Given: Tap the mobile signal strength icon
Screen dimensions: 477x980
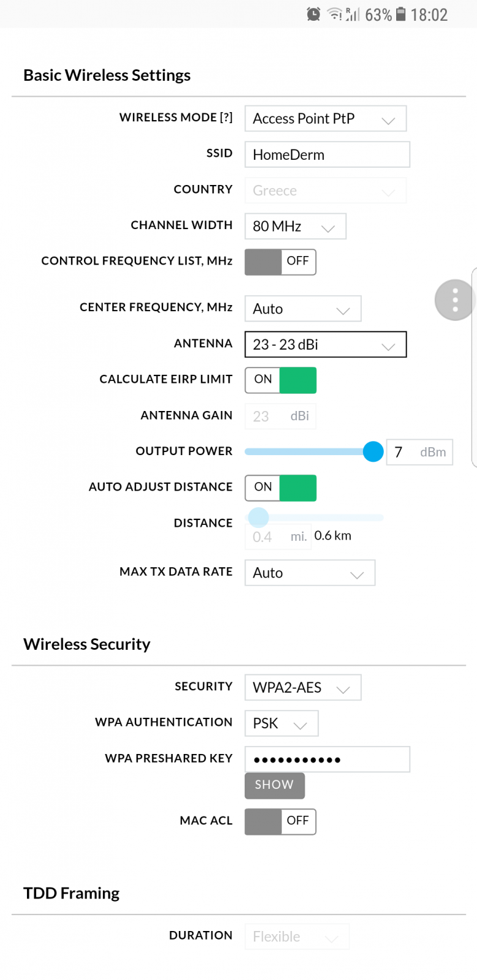Looking at the screenshot, I should coord(353,14).
